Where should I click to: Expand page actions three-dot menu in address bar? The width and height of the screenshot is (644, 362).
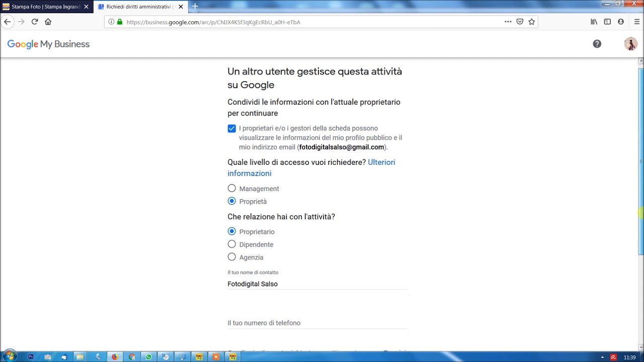click(508, 22)
